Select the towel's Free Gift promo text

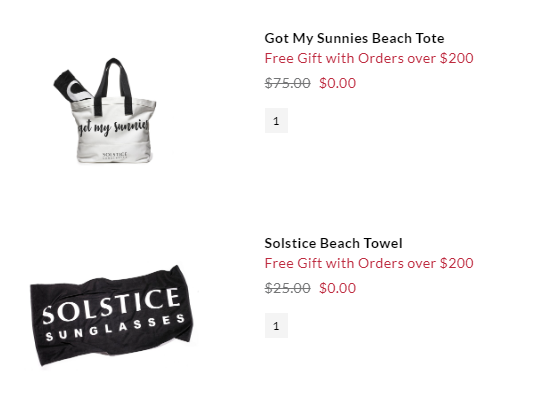pyautogui.click(x=369, y=263)
